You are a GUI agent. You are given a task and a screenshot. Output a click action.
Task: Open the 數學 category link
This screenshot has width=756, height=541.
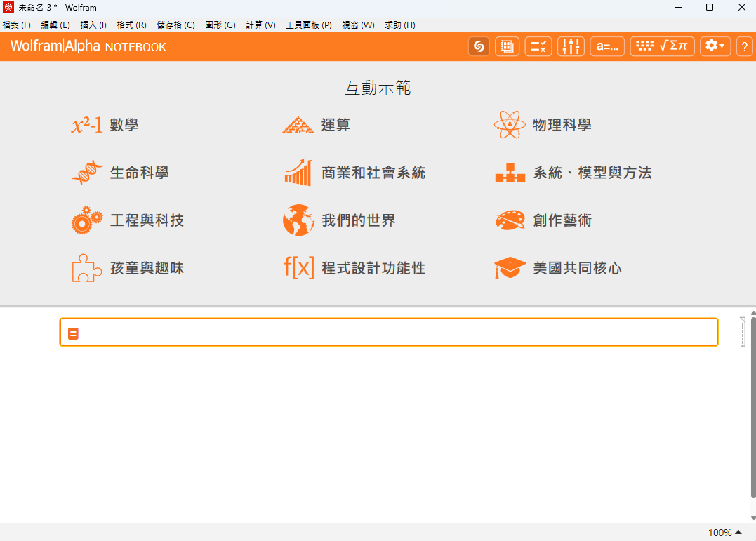tap(124, 125)
